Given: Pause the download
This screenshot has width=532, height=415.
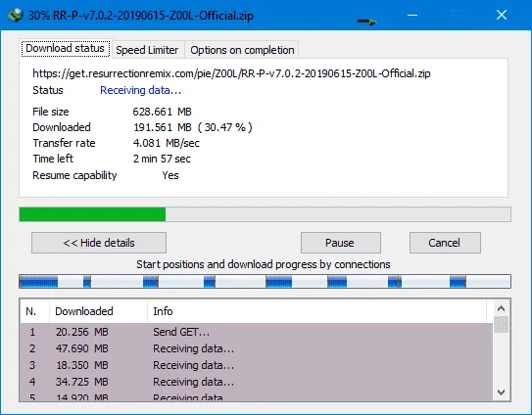Looking at the screenshot, I should pyautogui.click(x=341, y=243).
